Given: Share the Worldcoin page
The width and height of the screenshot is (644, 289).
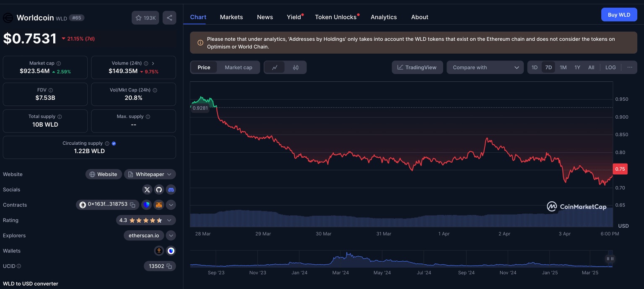Looking at the screenshot, I should [x=169, y=18].
